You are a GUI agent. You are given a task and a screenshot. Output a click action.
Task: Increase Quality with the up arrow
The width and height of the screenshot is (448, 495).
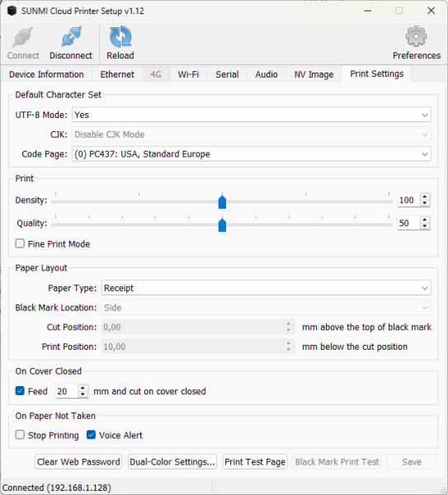pos(425,220)
